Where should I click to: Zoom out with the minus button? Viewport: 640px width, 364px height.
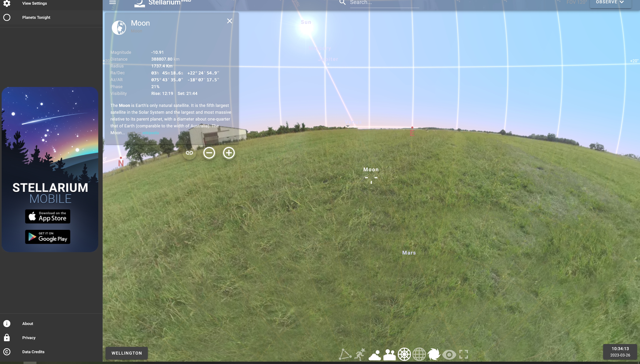point(209,153)
